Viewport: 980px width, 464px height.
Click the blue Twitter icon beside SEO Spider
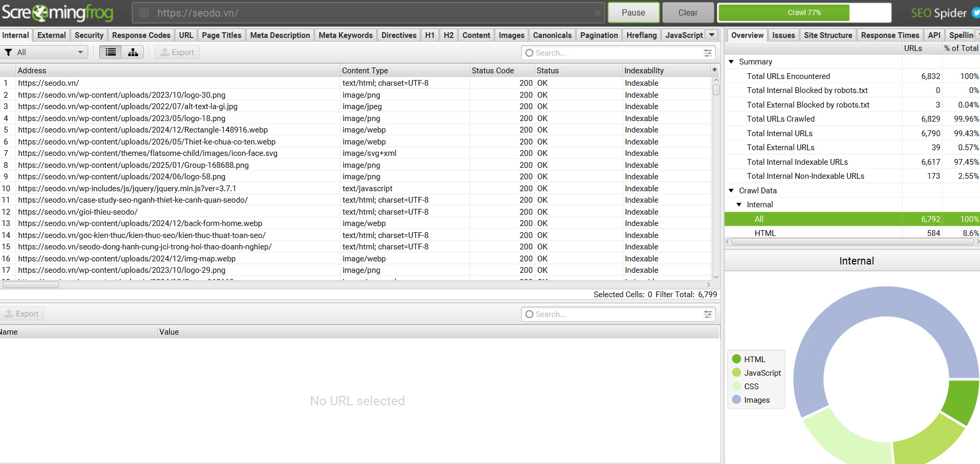coord(976,12)
